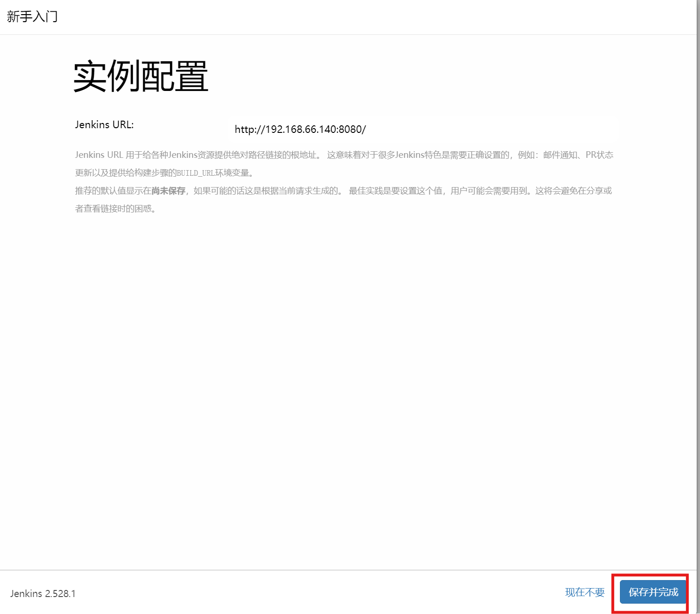Click the '实例配置' heading

(x=141, y=76)
